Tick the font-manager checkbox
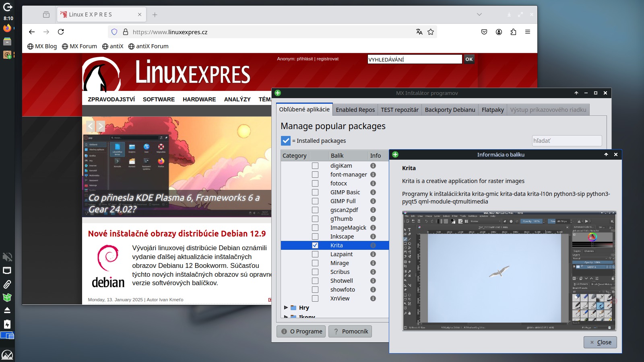 click(x=315, y=175)
